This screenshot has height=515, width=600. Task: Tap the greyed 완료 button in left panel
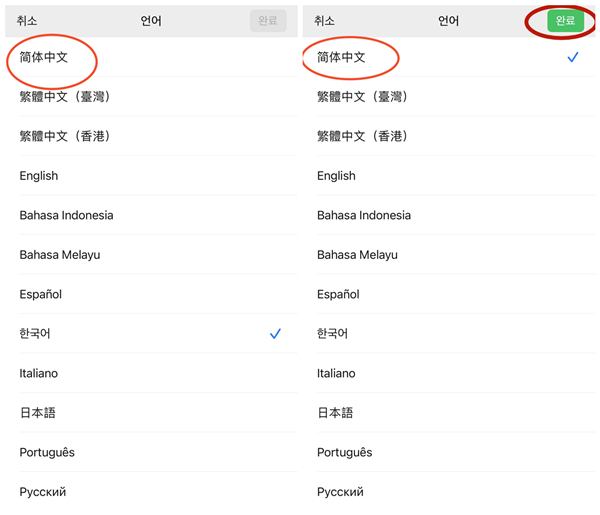pyautogui.click(x=268, y=21)
